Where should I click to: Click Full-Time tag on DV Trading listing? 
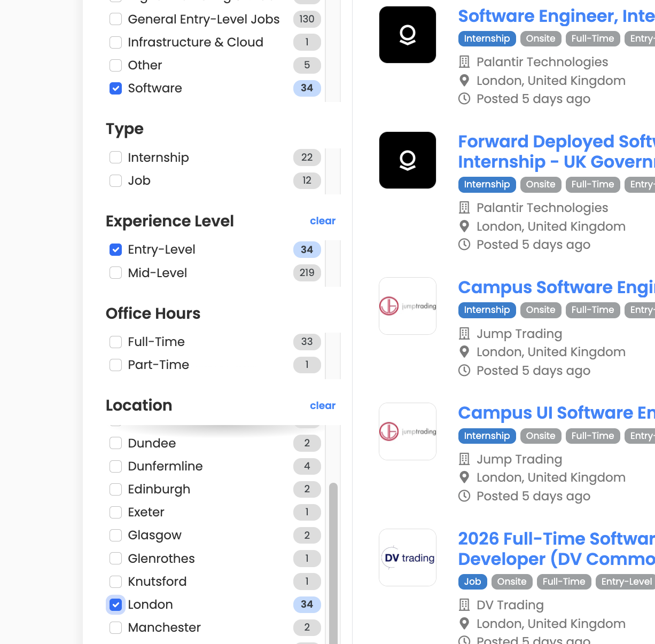click(564, 582)
